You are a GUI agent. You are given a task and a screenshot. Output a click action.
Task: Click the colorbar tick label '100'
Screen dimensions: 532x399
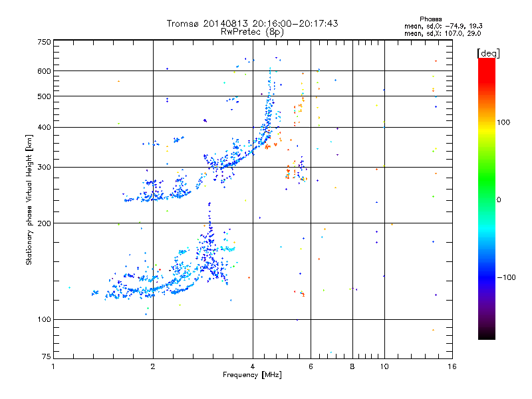tap(503, 122)
